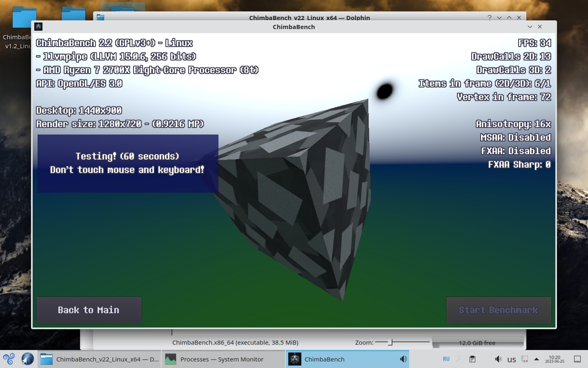Click the 'FXAA Sharp: 0' text
This screenshot has width=588, height=368.
click(519, 164)
